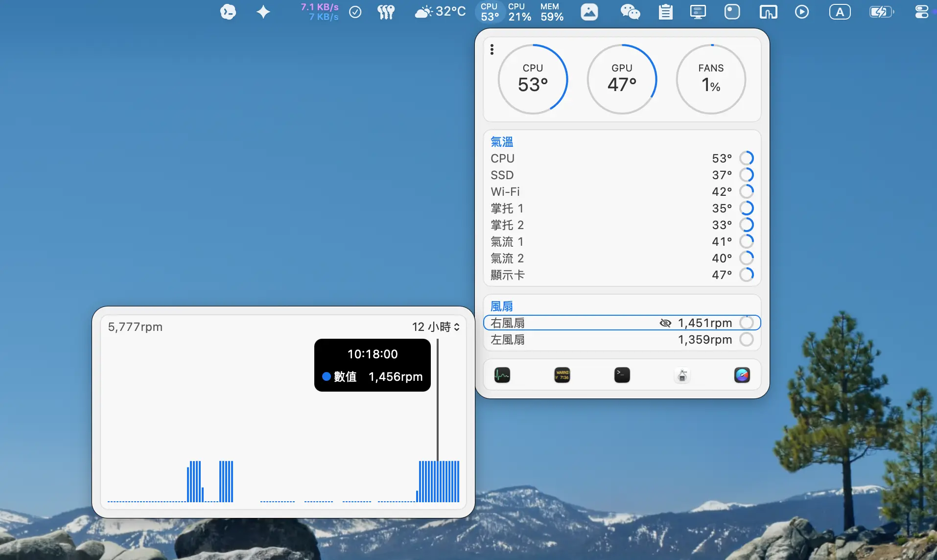Click the 5,777rpm graph maximum label
The image size is (937, 560).
point(135,327)
